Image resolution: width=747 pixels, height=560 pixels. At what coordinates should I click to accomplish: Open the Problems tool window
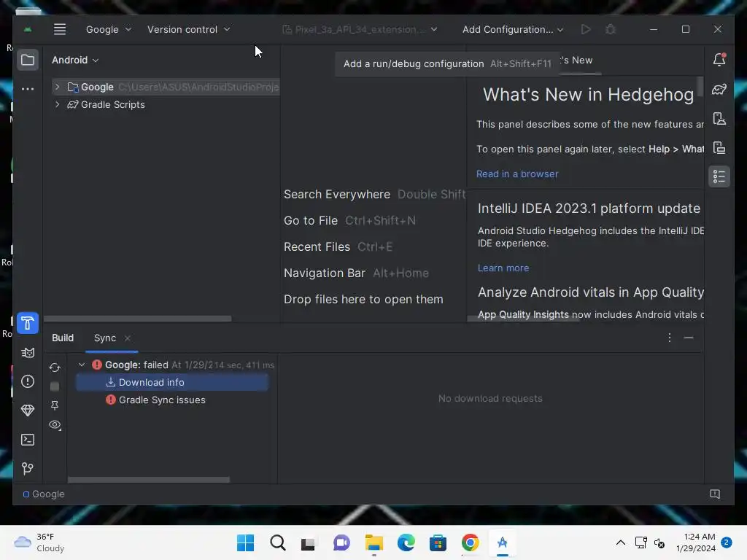pyautogui.click(x=28, y=381)
